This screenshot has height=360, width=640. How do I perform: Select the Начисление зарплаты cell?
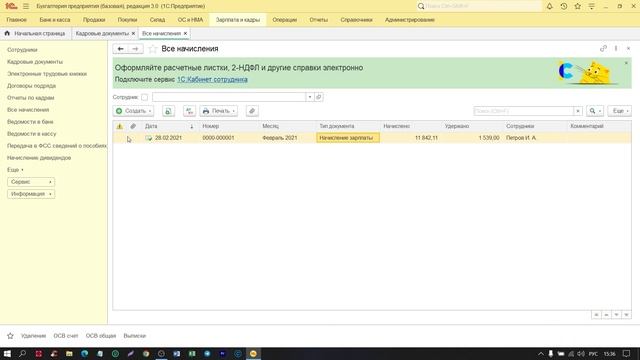click(x=348, y=138)
